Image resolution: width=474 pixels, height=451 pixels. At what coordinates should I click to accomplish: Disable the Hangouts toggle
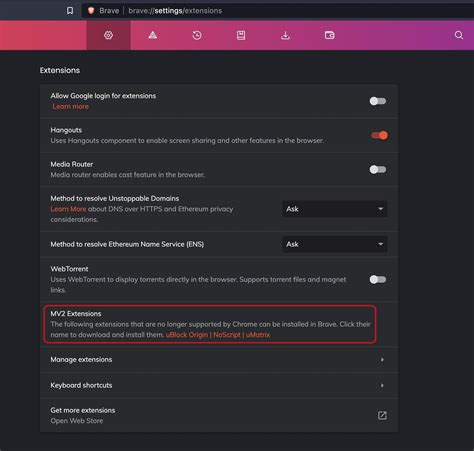379,135
